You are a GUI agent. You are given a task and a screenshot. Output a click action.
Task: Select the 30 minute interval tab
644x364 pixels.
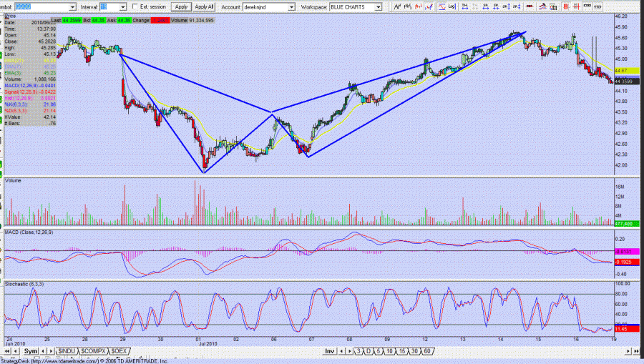click(x=414, y=351)
